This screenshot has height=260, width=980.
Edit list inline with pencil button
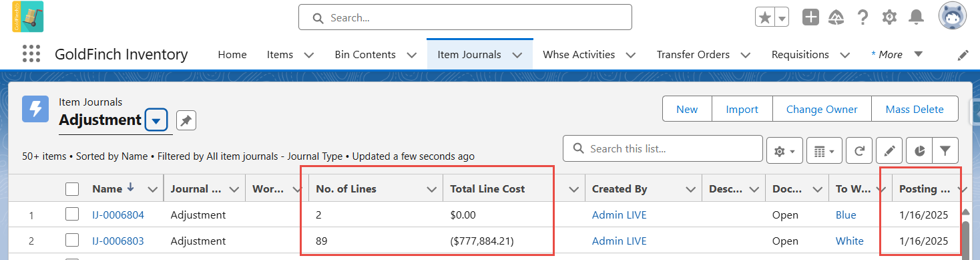[889, 151]
